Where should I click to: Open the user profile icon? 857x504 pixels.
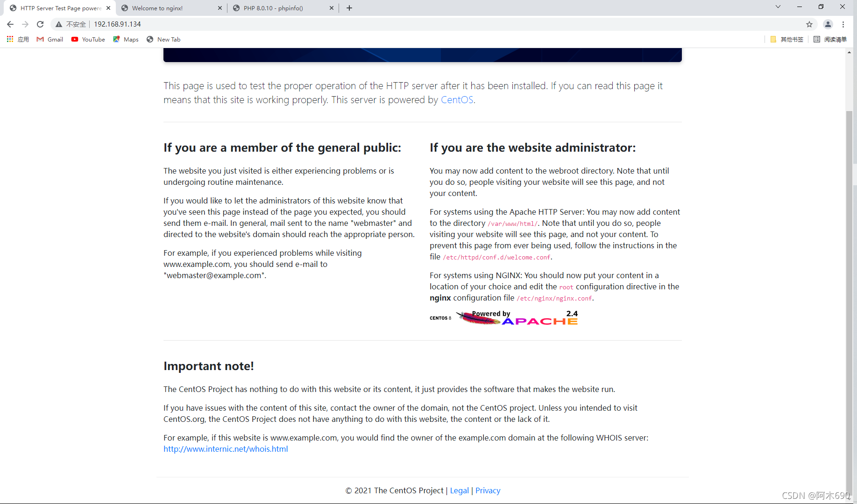(x=828, y=24)
